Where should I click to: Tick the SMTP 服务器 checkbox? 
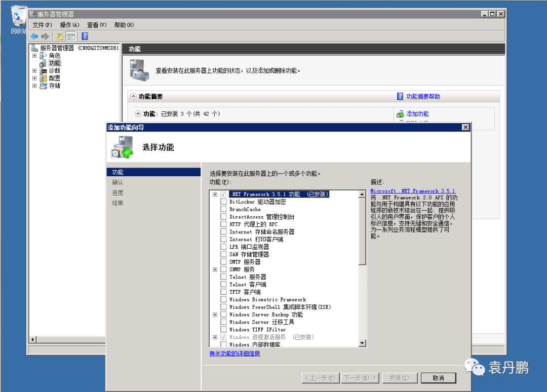[223, 261]
